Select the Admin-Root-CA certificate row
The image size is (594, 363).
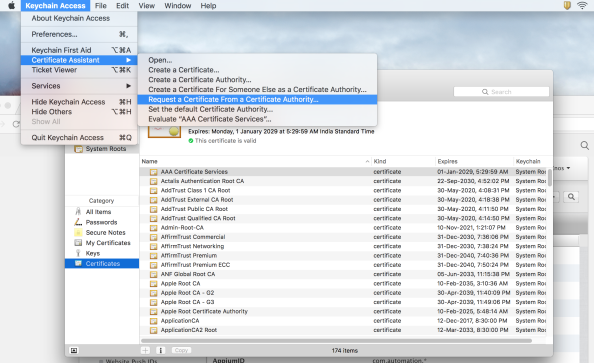[343, 228]
